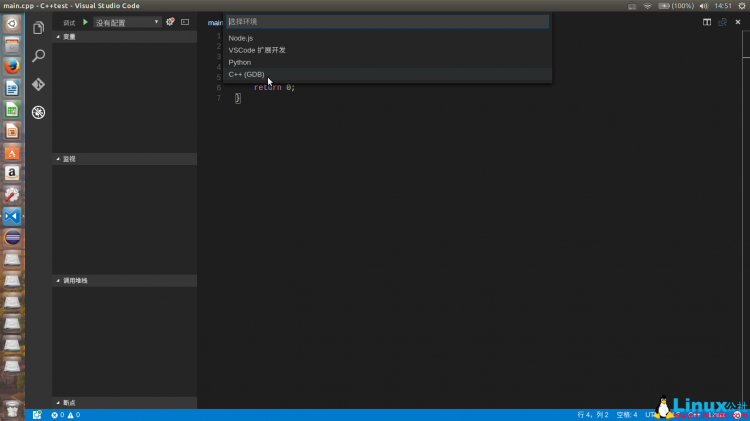Click the main.cpp editor tab
The image size is (750, 421).
pyautogui.click(x=215, y=22)
